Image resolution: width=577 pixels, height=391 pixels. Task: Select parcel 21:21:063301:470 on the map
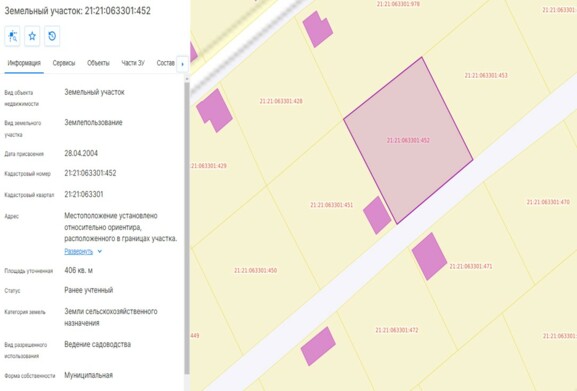pos(548,202)
